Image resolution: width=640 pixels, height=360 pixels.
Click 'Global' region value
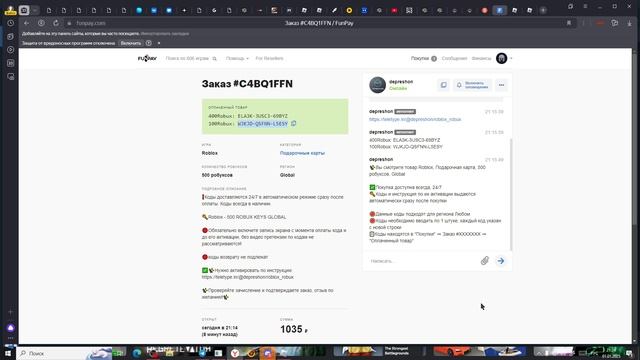(x=287, y=175)
